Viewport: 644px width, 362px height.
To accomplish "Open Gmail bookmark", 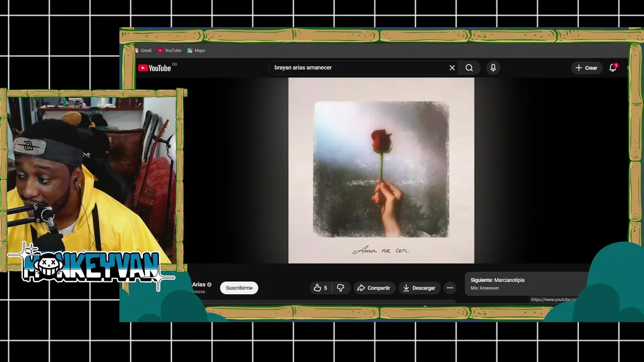I will [143, 50].
